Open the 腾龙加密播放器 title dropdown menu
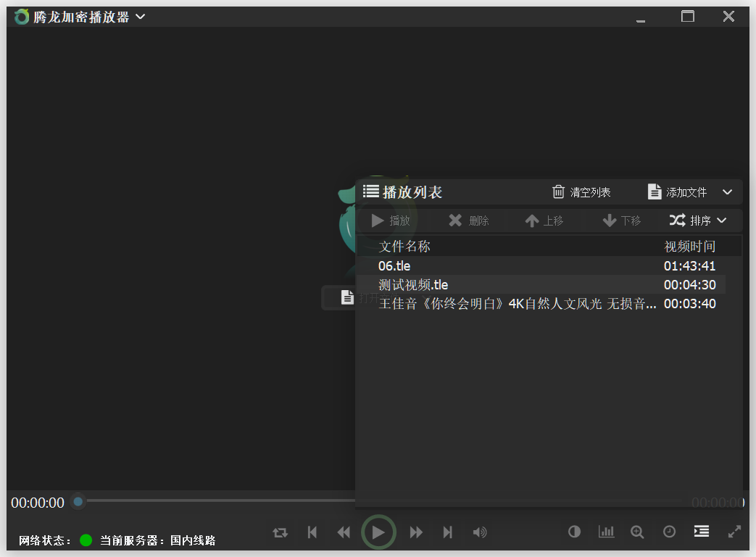The image size is (756, 557). pos(141,17)
